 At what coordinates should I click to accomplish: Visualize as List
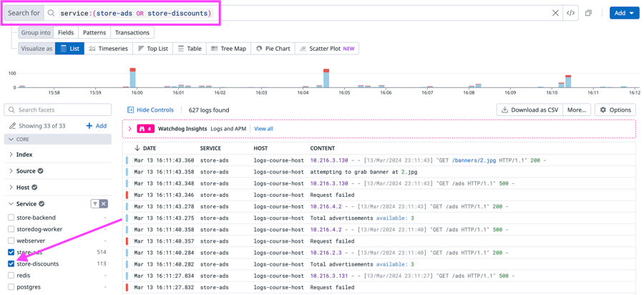pos(70,49)
